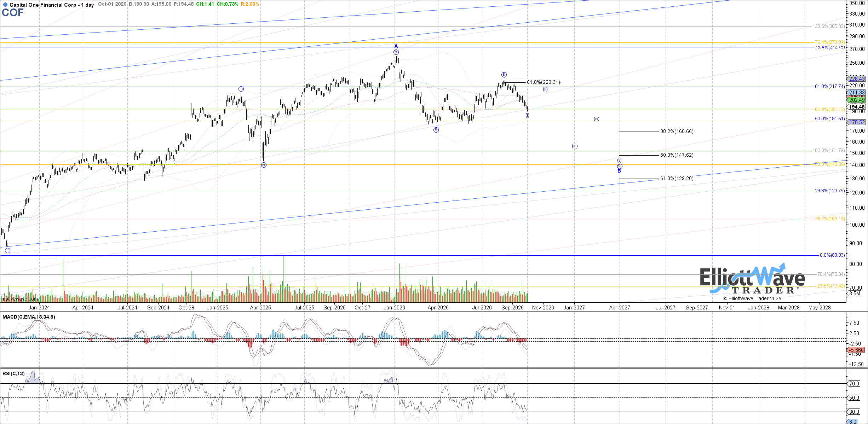The height and width of the screenshot is (424, 868).
Task: Click the motivewave.com link text
Action: [x=19, y=299]
